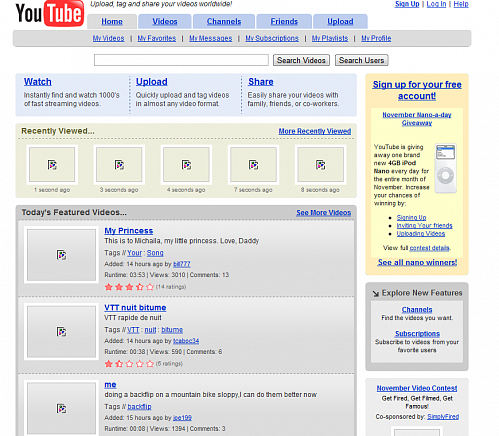Open thumbnail viewed 1 second ago
The width and height of the screenshot is (499, 436).
coord(52,165)
